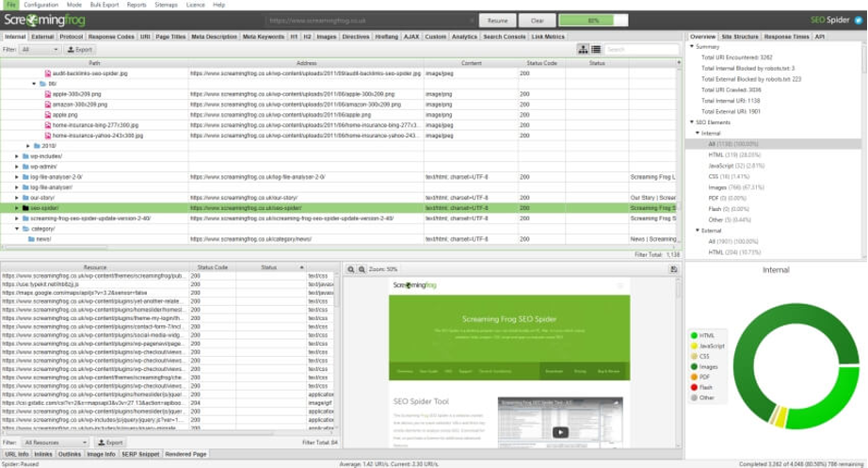Switch to tree view mode icon
This screenshot has height=468, width=868.
(x=584, y=49)
